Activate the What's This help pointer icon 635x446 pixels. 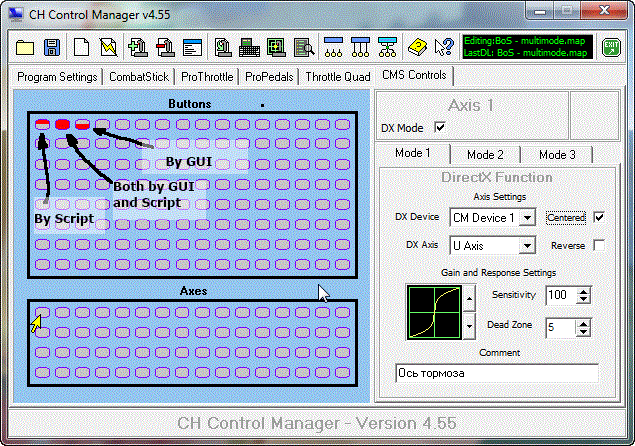click(444, 47)
